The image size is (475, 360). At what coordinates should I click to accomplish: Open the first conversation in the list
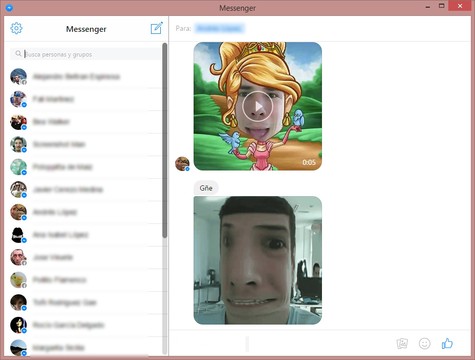(x=86, y=77)
